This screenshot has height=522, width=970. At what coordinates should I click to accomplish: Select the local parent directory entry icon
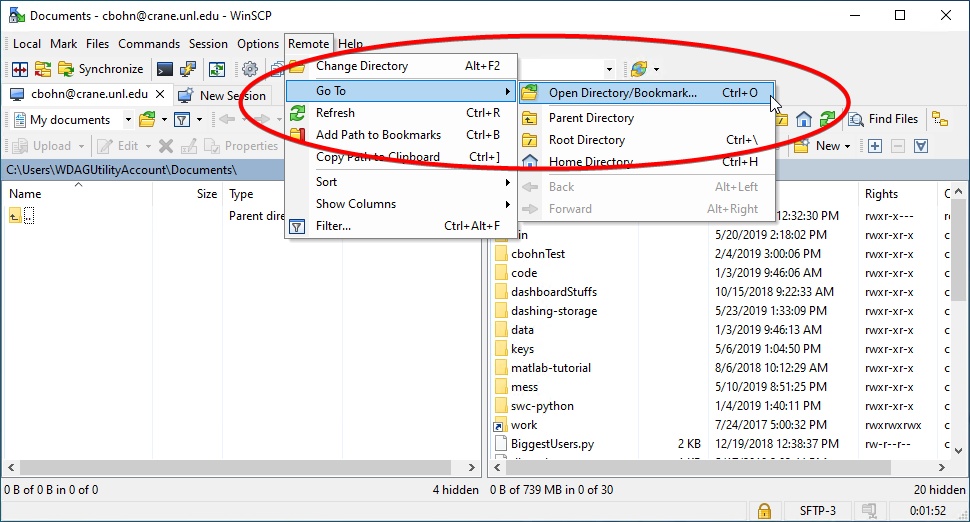15,216
